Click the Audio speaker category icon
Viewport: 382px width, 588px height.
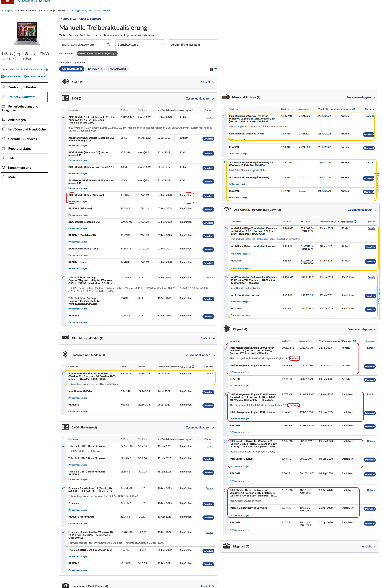point(65,82)
